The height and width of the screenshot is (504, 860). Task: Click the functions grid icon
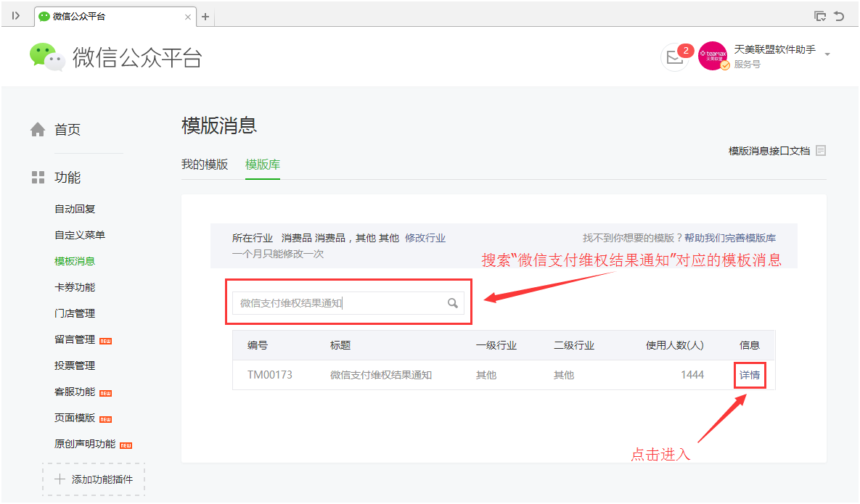[x=38, y=178]
